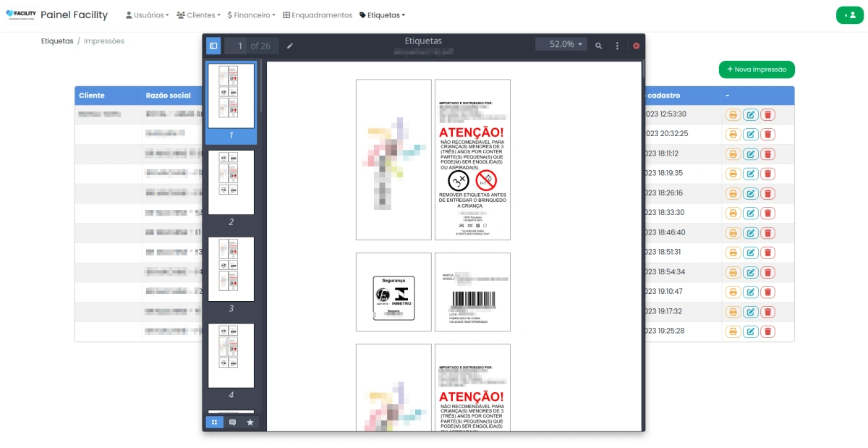
Task: Select page 3 thumbnail in sidebar
Action: (231, 269)
